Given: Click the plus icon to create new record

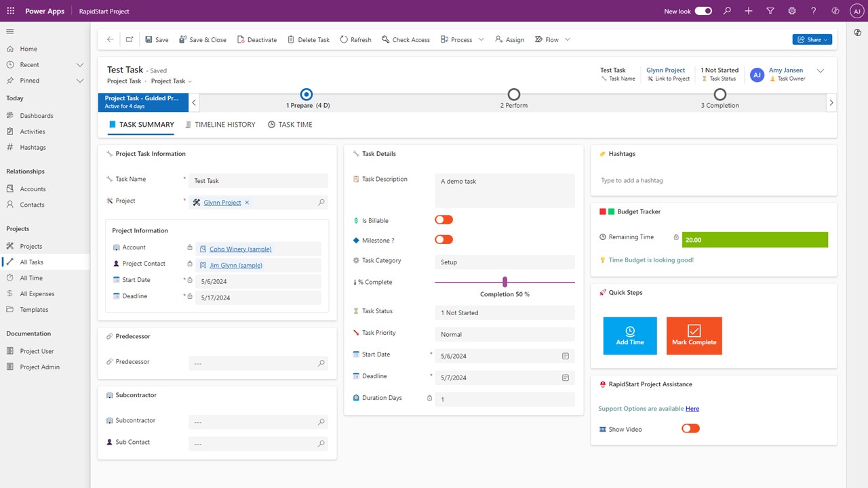Looking at the screenshot, I should [749, 11].
